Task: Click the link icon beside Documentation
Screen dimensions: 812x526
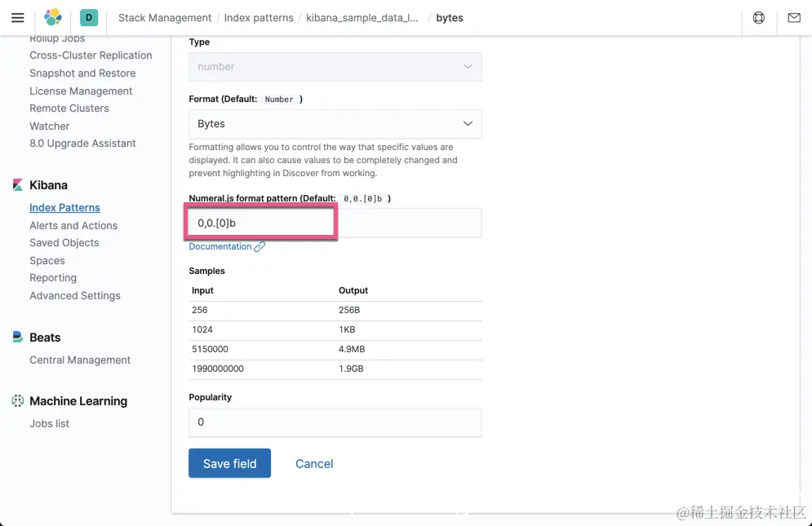Action: (x=260, y=247)
